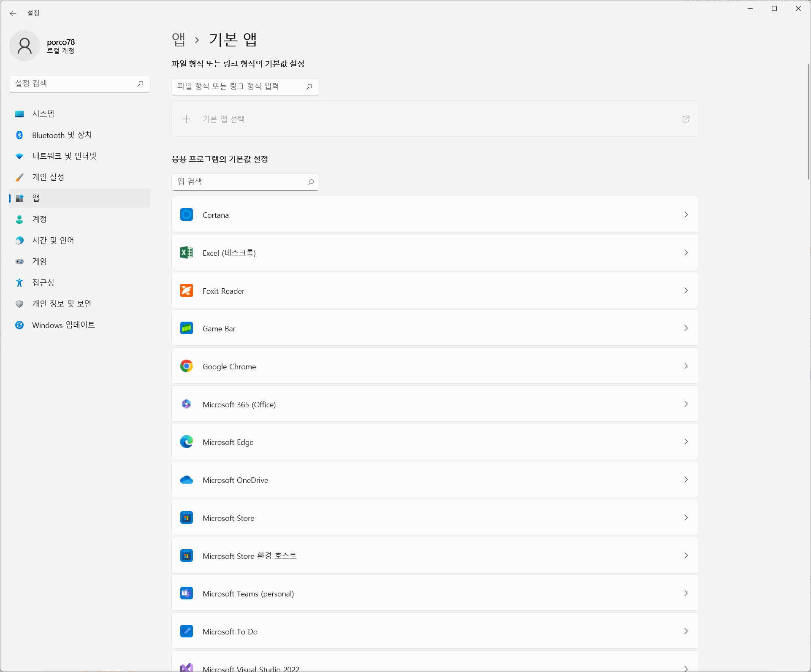
Task: Click the 네트워크 및 인터넷 wifi icon
Action: click(19, 156)
